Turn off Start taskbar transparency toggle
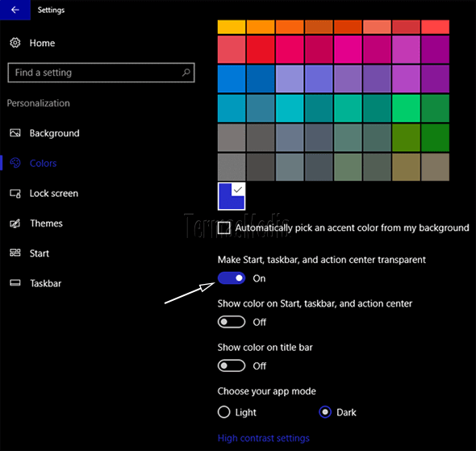This screenshot has width=476, height=451. click(232, 278)
